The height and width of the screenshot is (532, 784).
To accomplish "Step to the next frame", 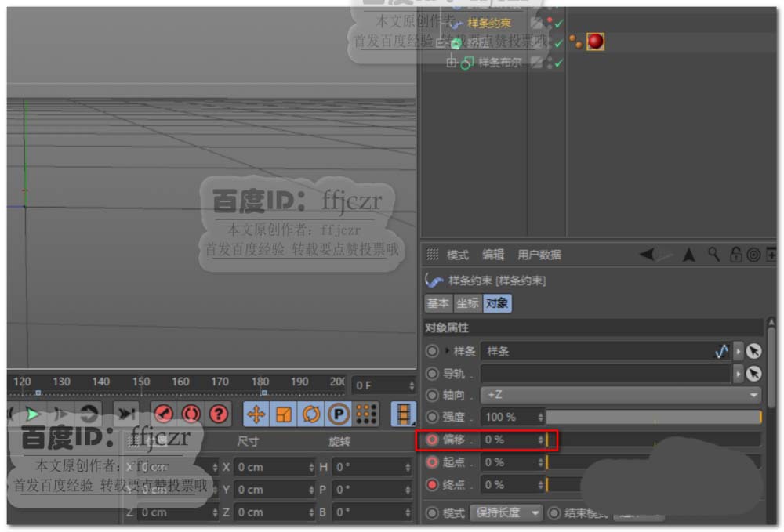I will pos(61,414).
